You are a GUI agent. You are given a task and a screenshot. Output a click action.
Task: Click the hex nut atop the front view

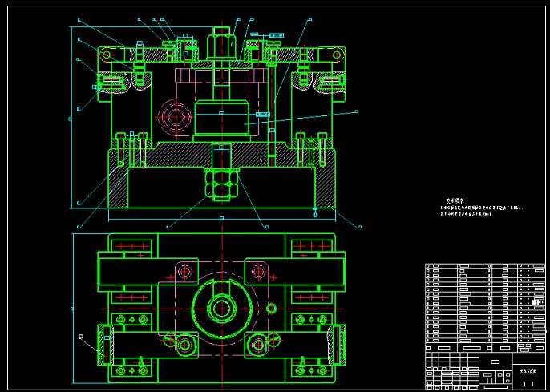[x=221, y=39]
